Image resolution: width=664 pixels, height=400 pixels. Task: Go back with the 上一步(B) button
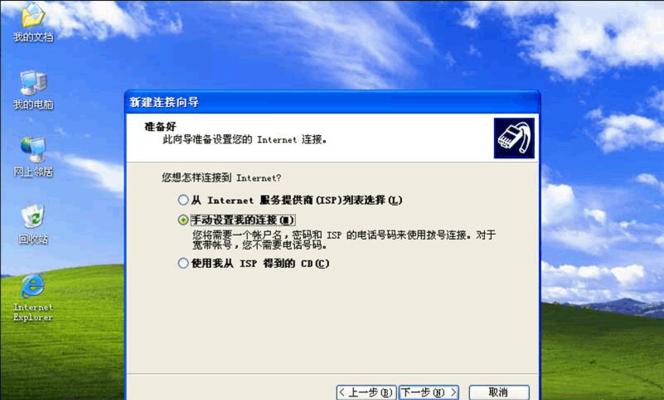[x=366, y=392]
